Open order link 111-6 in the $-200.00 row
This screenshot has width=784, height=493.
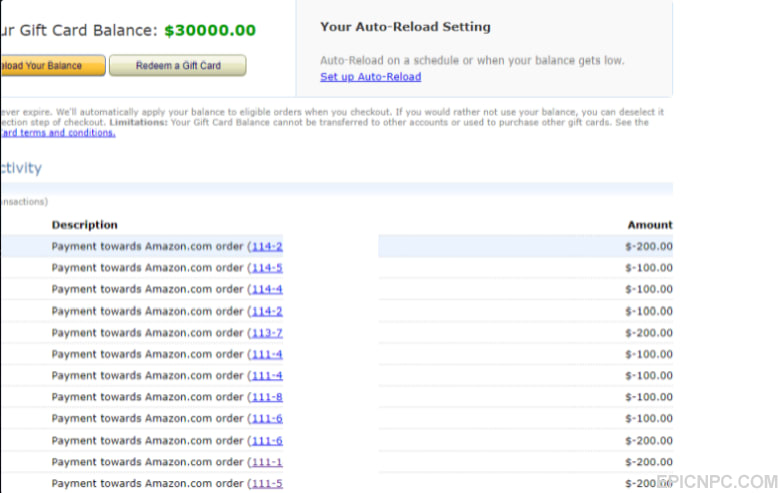(x=267, y=441)
